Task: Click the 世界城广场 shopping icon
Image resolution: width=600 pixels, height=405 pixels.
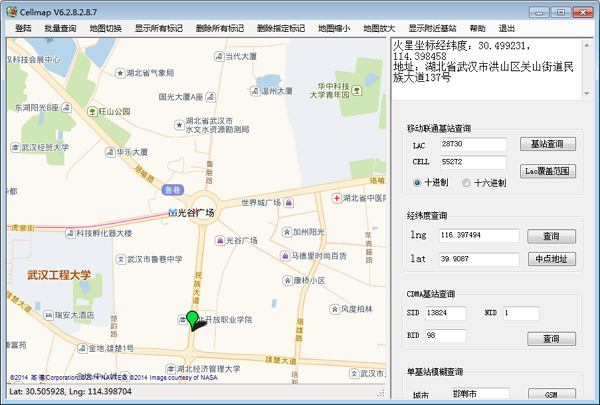Action: (x=289, y=202)
